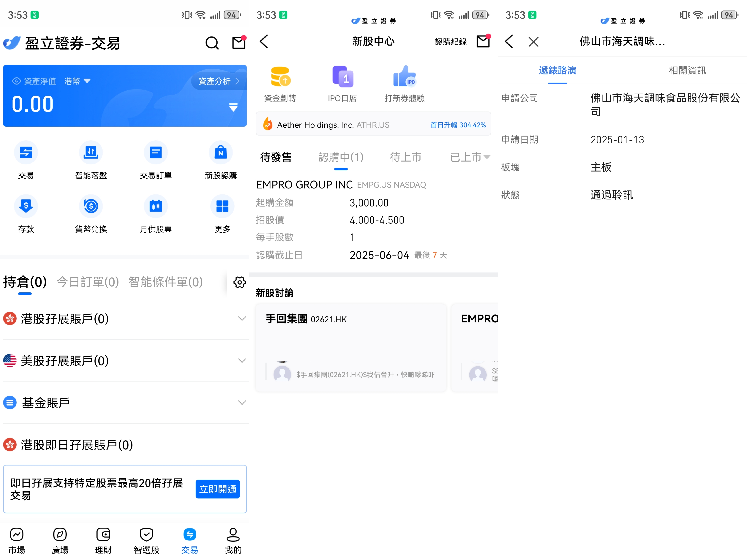The image size is (747, 560).
Task: Select 待發售 tab
Action: [276, 157]
